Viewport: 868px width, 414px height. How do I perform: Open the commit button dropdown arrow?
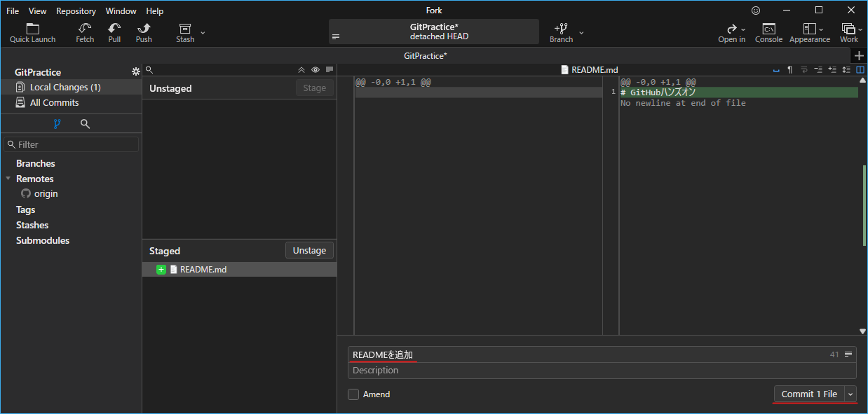click(850, 394)
